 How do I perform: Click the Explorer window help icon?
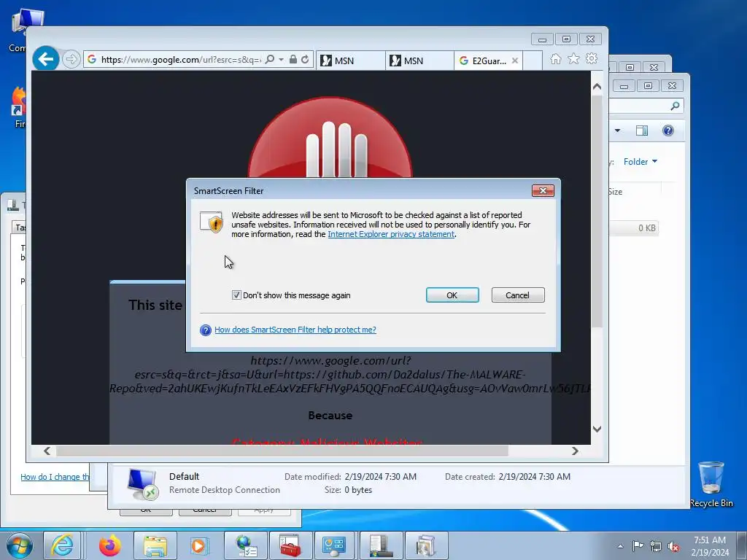click(668, 131)
